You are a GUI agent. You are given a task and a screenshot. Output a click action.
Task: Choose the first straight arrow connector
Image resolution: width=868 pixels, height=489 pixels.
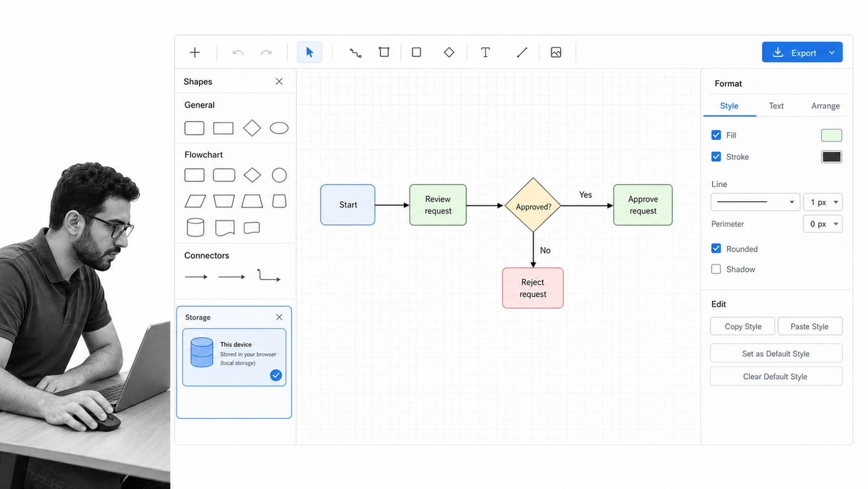tap(196, 277)
